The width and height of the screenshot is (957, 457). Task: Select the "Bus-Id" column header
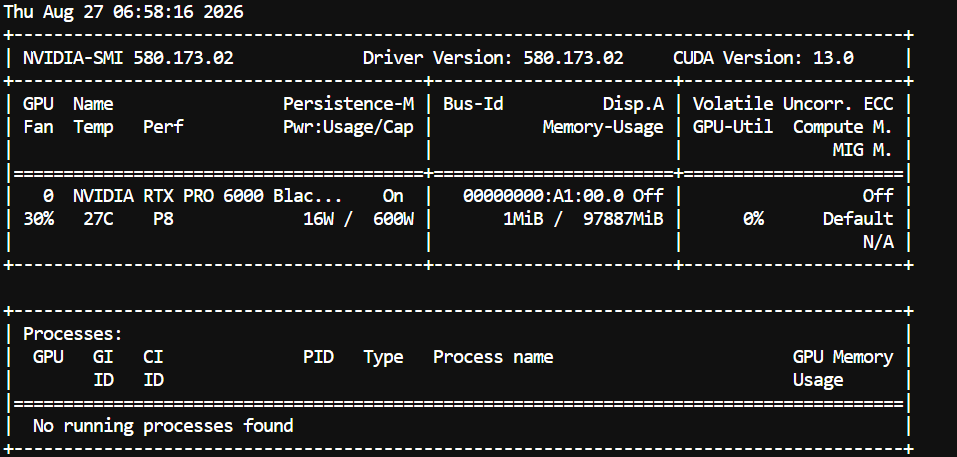[473, 104]
